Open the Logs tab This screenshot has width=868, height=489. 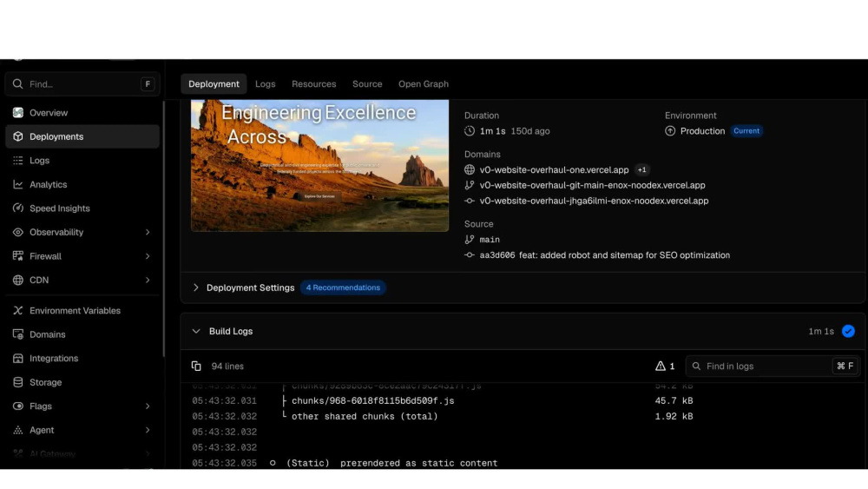coord(265,83)
